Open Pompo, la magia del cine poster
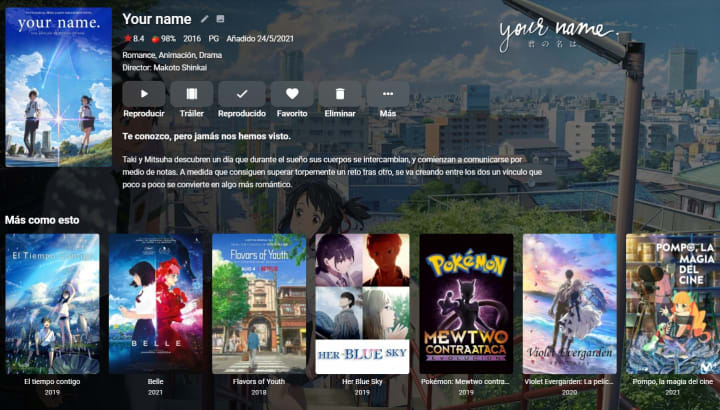 673,304
